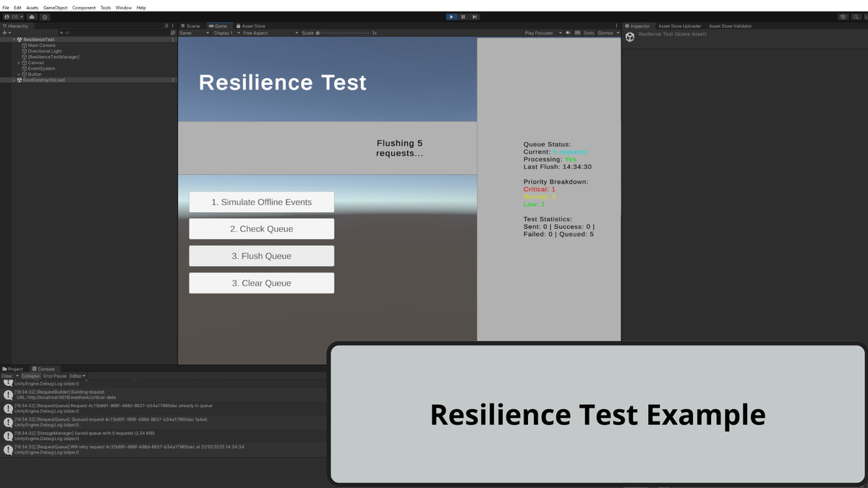Click the Play button in the toolbar
Screen dimensions: 868x488
point(451,17)
